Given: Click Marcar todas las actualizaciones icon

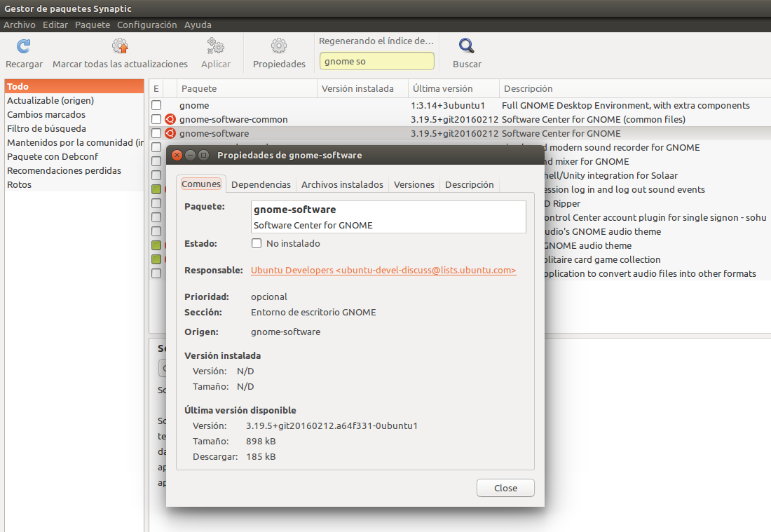Looking at the screenshot, I should coord(120,47).
